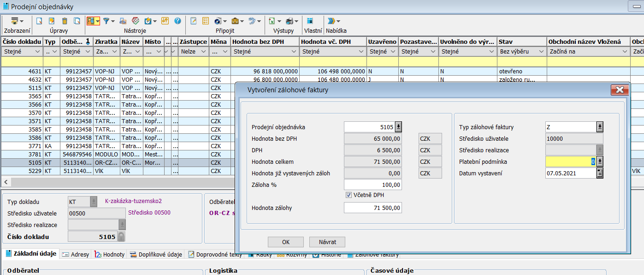This screenshot has height=275, width=644.
Task: Open the Doplňkové údaje tab
Action: tap(156, 254)
